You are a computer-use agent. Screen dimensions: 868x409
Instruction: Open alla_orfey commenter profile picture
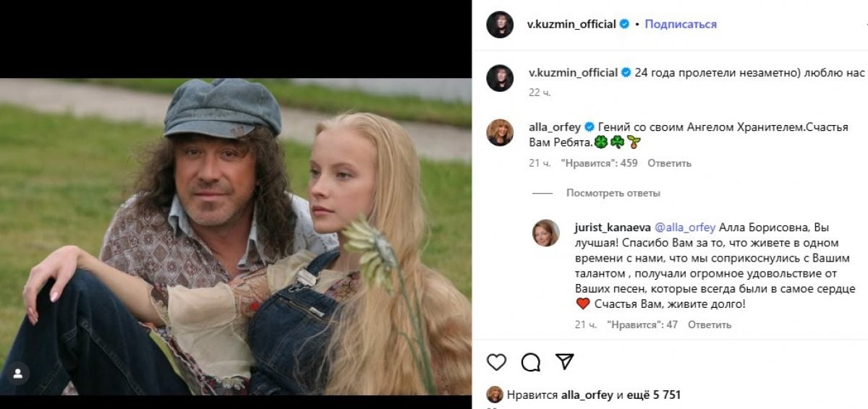coord(500,132)
